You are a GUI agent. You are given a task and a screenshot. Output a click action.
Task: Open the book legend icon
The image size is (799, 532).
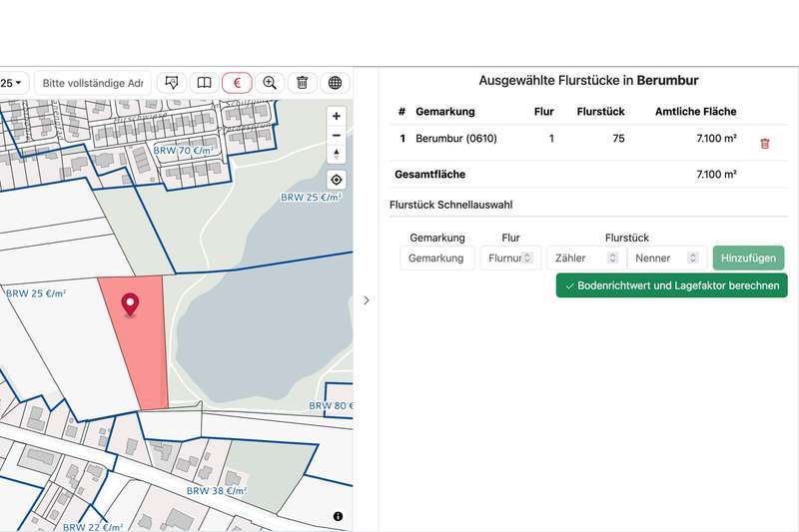point(204,83)
